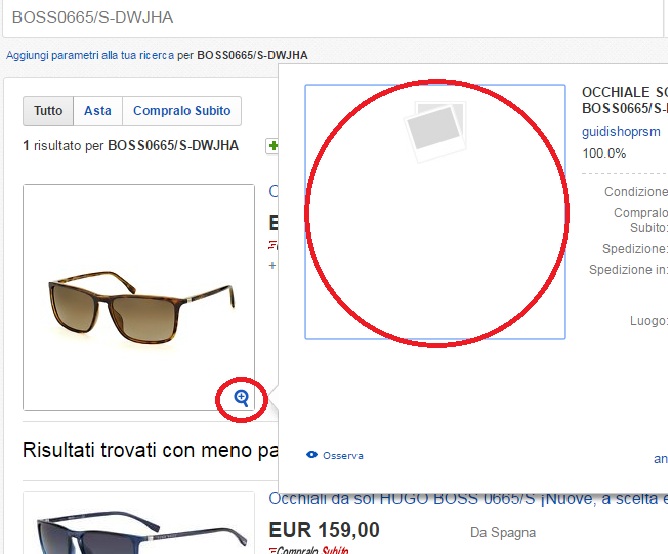Click the Osserva watch link
Viewport: 668px width, 554px height.
coord(343,456)
